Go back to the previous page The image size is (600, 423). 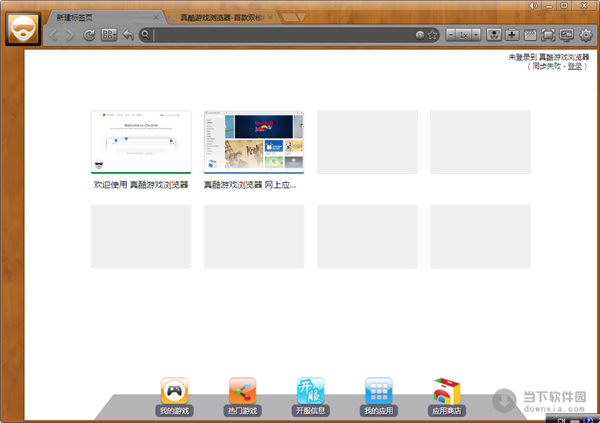[54, 35]
